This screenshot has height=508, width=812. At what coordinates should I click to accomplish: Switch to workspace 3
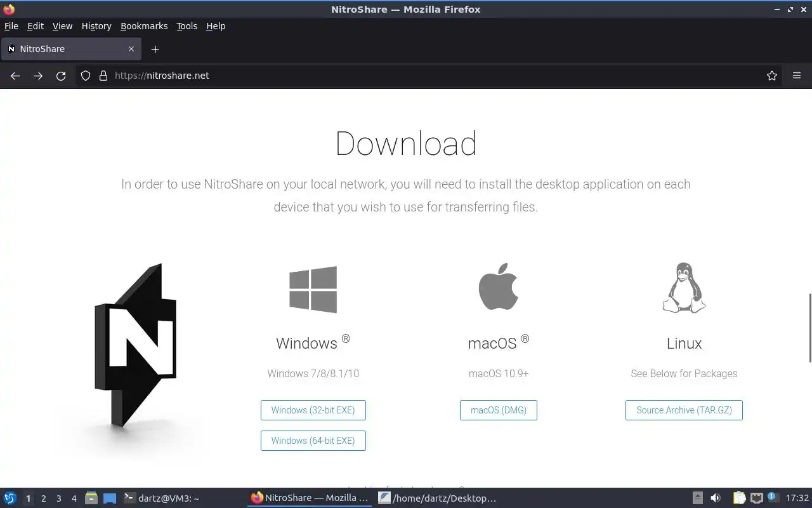(x=59, y=498)
